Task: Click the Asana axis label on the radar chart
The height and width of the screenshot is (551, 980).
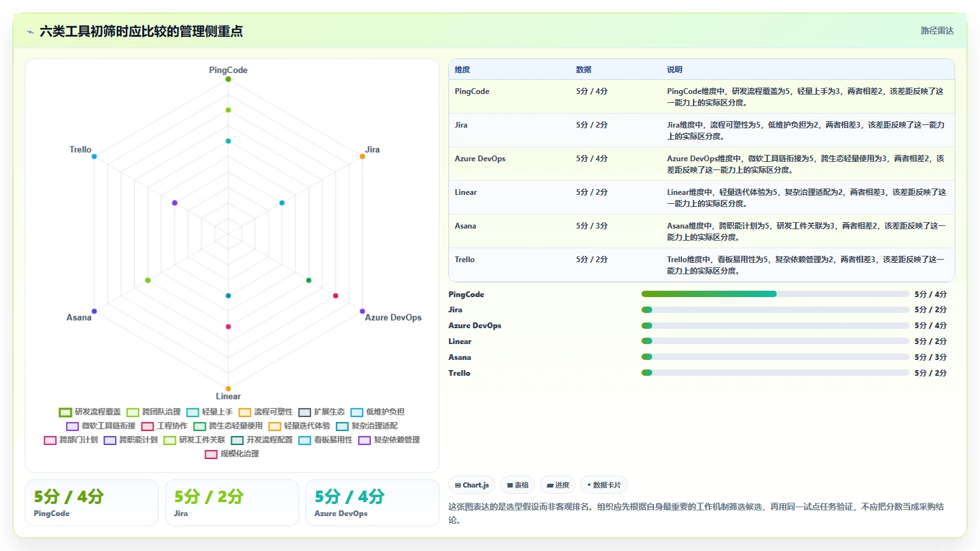Action: [x=79, y=317]
